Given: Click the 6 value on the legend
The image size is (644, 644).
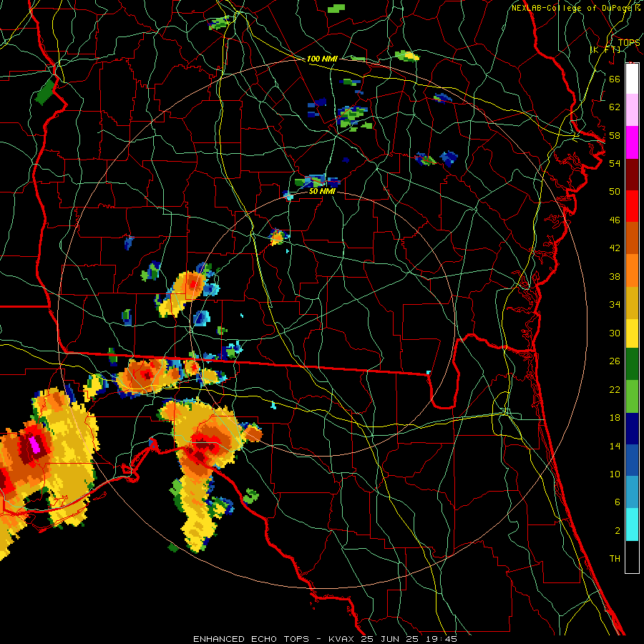Looking at the screenshot, I should [617, 502].
